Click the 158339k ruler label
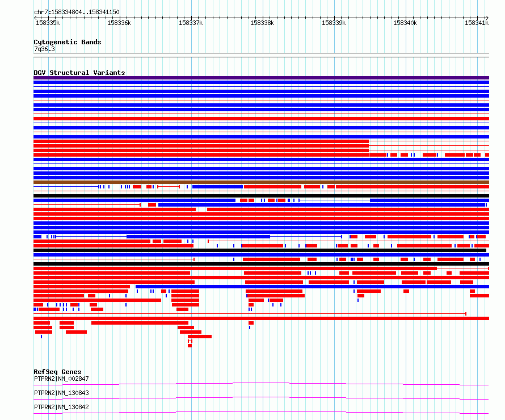The height and width of the screenshot is (420, 505). (x=334, y=23)
